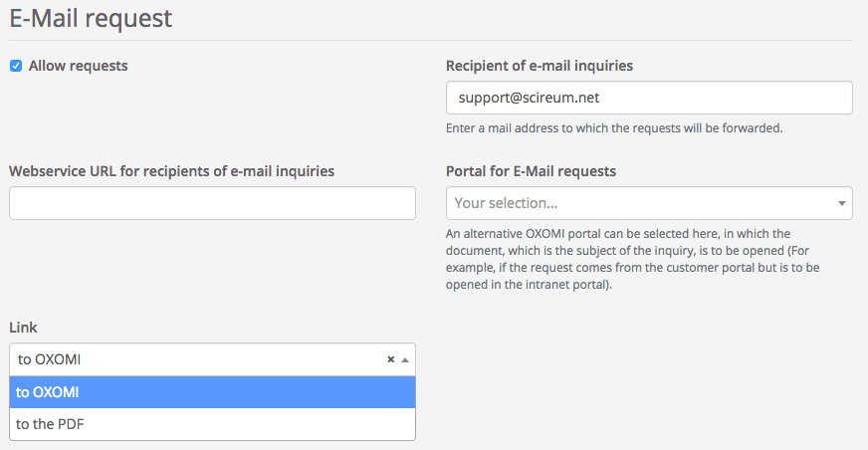Click the 'Recipient of e-mail inquiries' label
868x450 pixels.
pos(540,66)
